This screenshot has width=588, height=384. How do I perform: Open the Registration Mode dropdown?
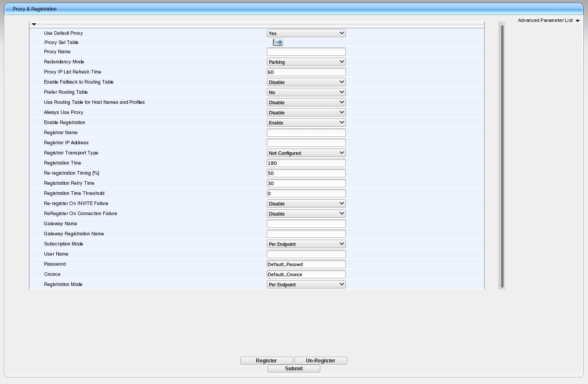coord(306,284)
